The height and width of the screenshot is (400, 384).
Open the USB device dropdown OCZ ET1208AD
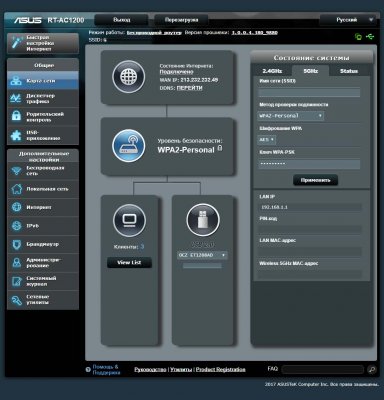pos(202,255)
